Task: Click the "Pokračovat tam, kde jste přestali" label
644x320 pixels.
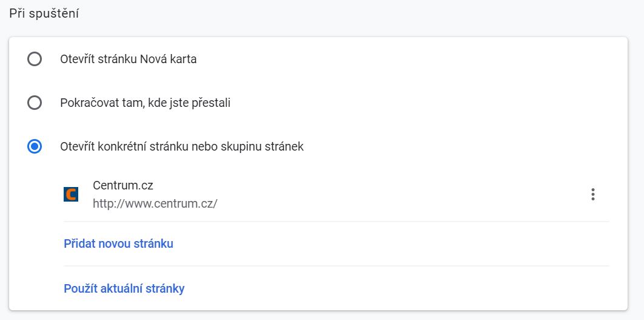Action: (x=145, y=103)
